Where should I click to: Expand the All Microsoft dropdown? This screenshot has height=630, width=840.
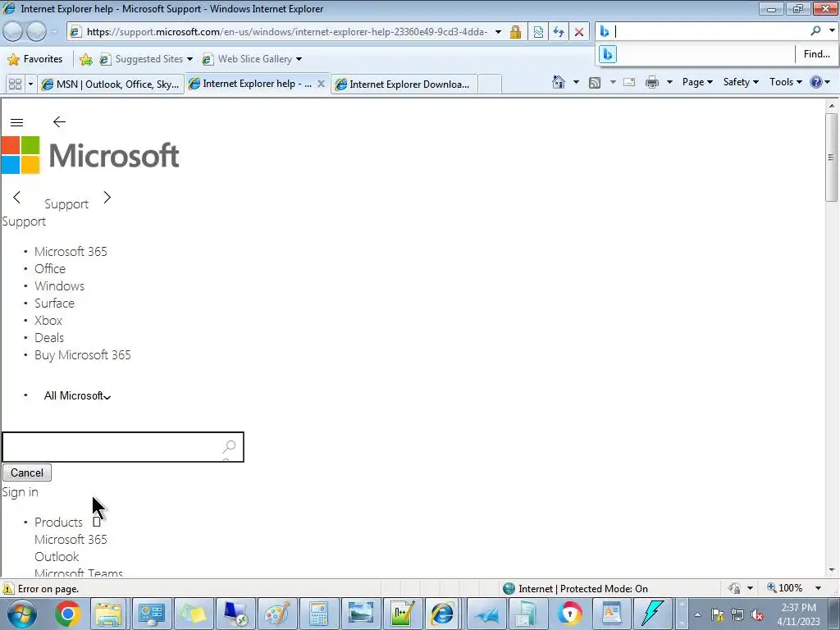pyautogui.click(x=78, y=396)
